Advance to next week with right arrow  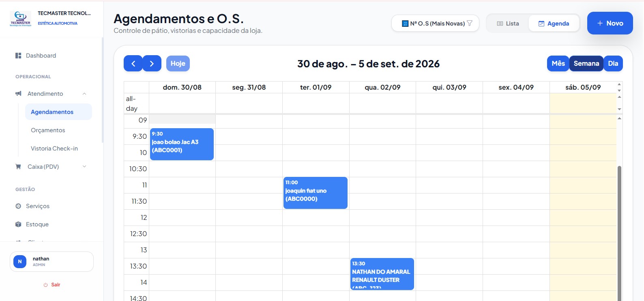(x=152, y=63)
